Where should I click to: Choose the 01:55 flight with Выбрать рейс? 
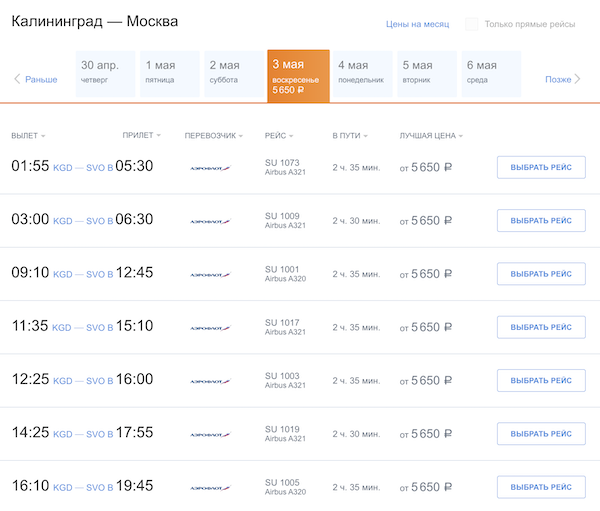coord(541,167)
